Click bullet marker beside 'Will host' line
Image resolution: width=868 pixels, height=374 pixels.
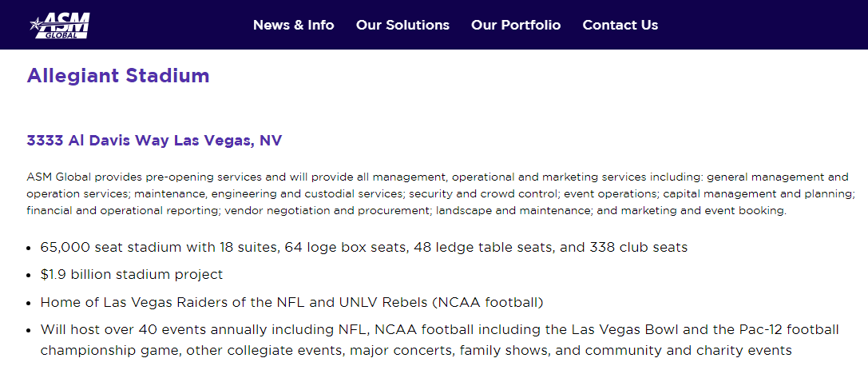30,330
